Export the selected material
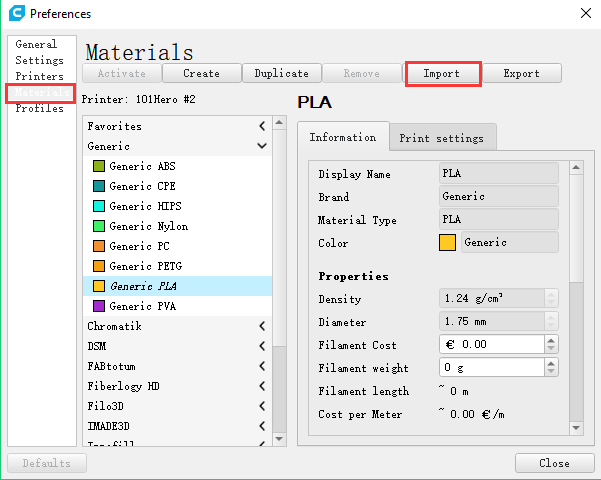601x480 pixels. (521, 73)
